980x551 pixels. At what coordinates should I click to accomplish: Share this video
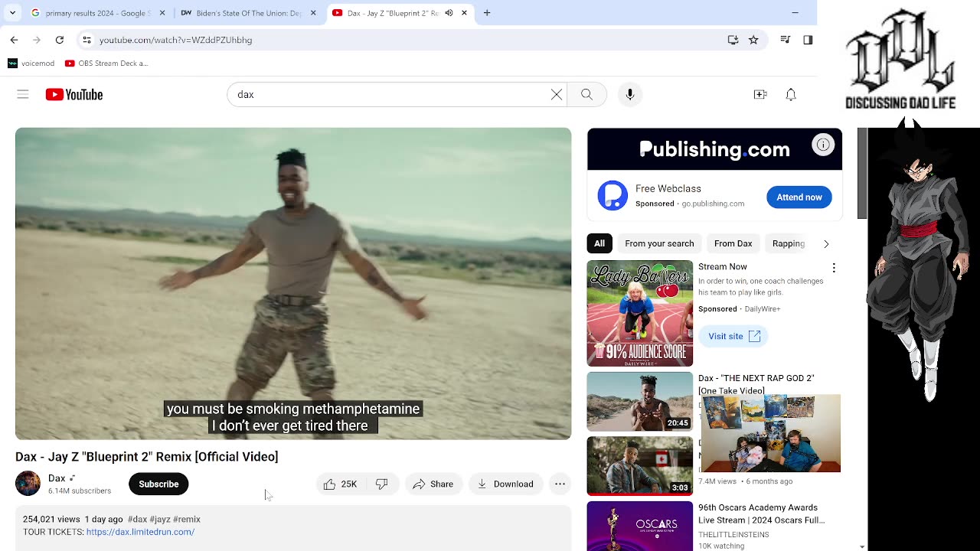[433, 484]
